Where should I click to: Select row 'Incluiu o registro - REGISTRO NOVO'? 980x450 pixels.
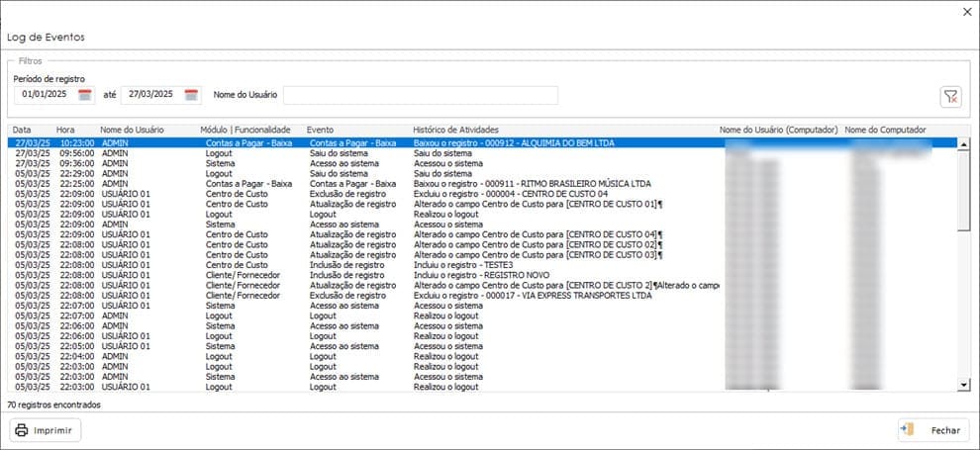coord(482,275)
